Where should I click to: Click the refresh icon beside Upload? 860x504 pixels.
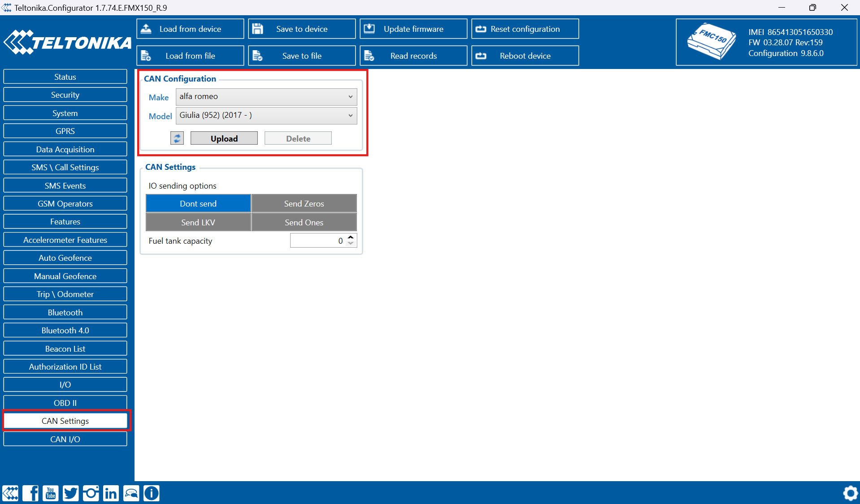(x=177, y=138)
